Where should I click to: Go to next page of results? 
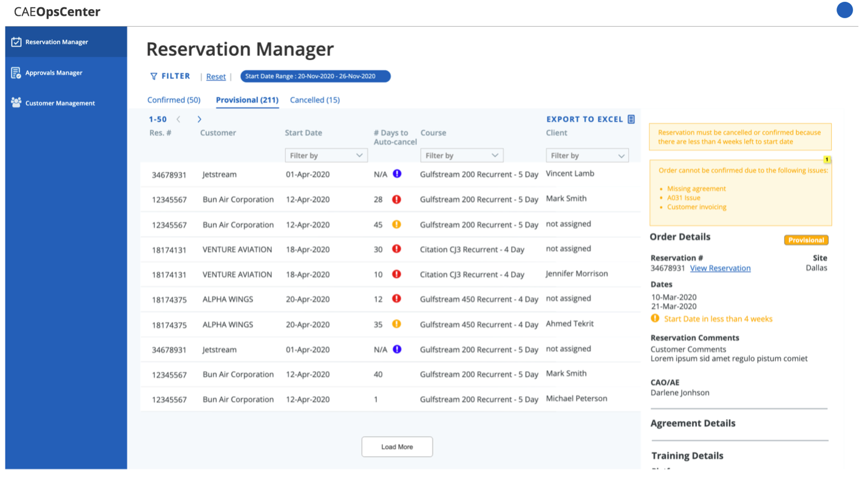coord(199,119)
